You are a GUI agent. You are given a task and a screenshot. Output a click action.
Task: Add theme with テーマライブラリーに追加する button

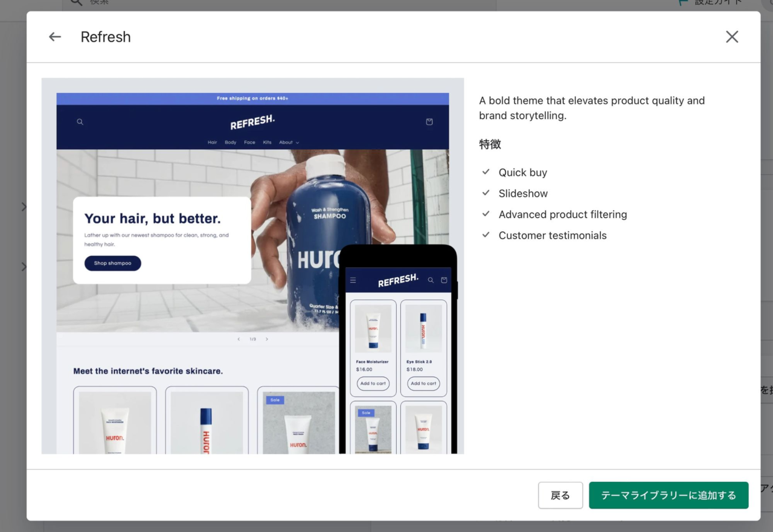click(x=669, y=495)
